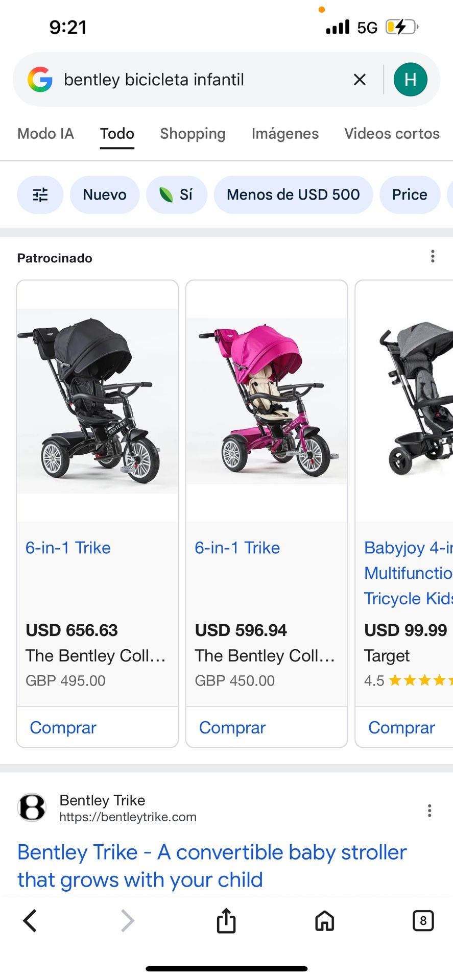Toggle the Sí leaf filter chip
453x980 pixels.
(x=177, y=194)
